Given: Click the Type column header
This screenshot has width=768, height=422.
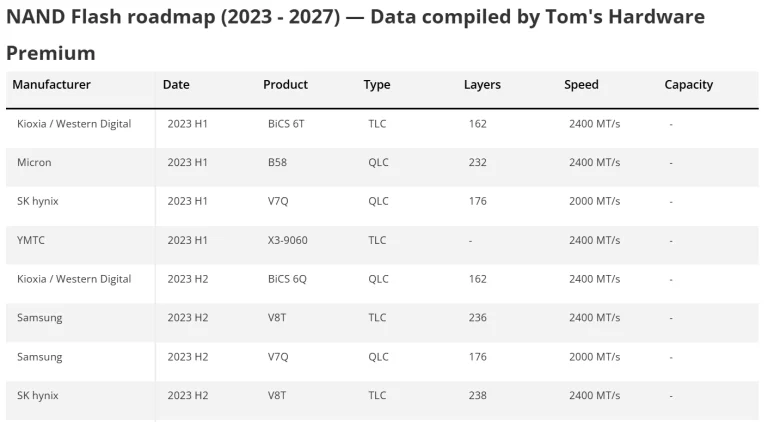Looking at the screenshot, I should click(x=377, y=85).
